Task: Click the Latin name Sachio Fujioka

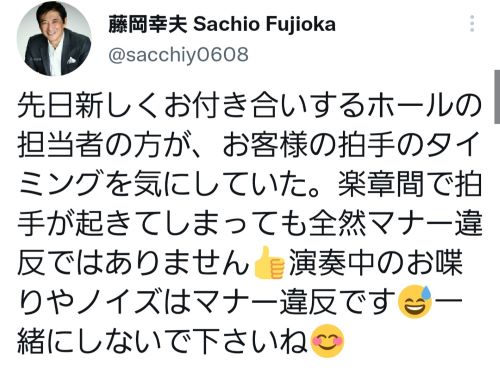Action: tap(264, 24)
